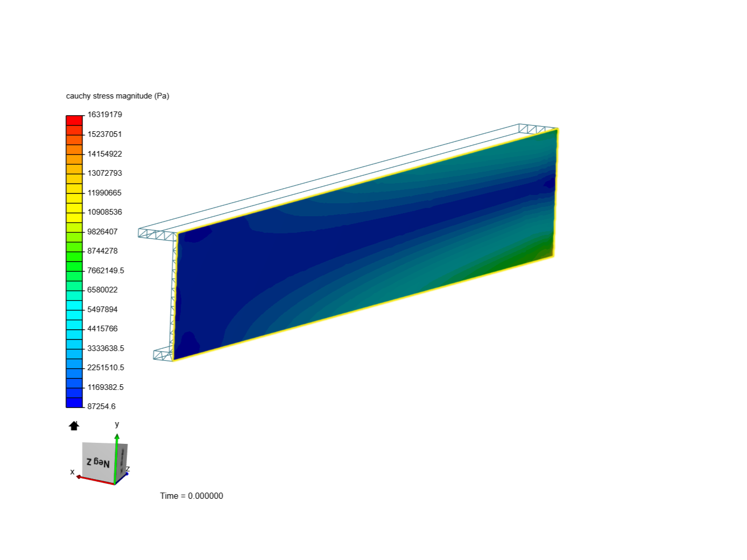Click the legend value 4415766
The image size is (747, 560).
pyautogui.click(x=103, y=329)
